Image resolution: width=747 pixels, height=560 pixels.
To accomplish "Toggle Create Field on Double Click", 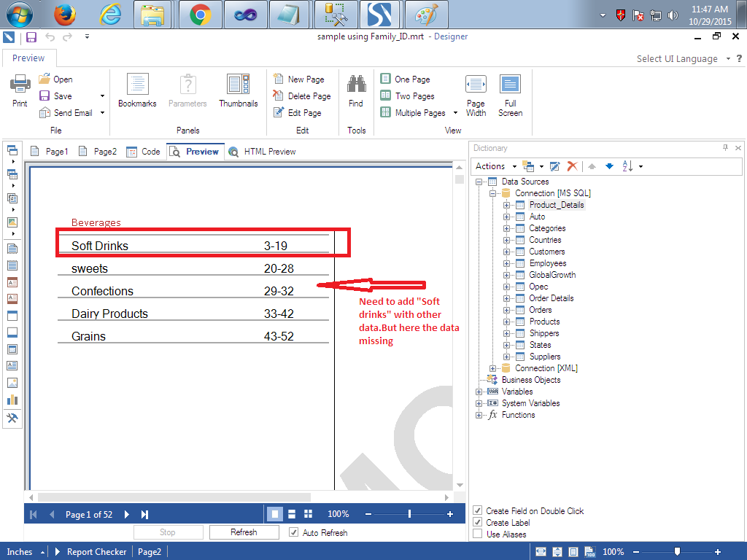I will pos(477,510).
